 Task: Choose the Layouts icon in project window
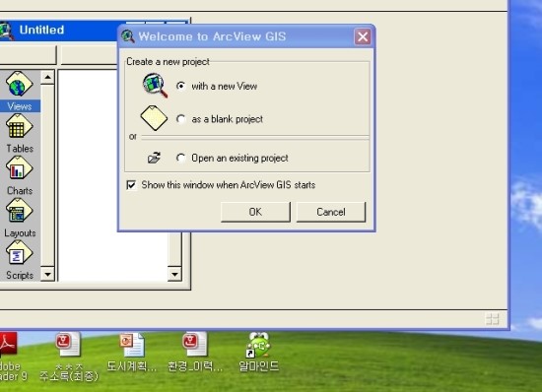[20, 211]
